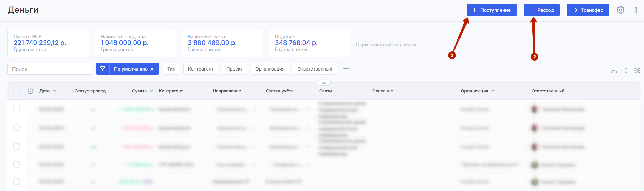The height and width of the screenshot is (191, 644).
Task: Click the Трансфер button
Action: click(x=588, y=10)
